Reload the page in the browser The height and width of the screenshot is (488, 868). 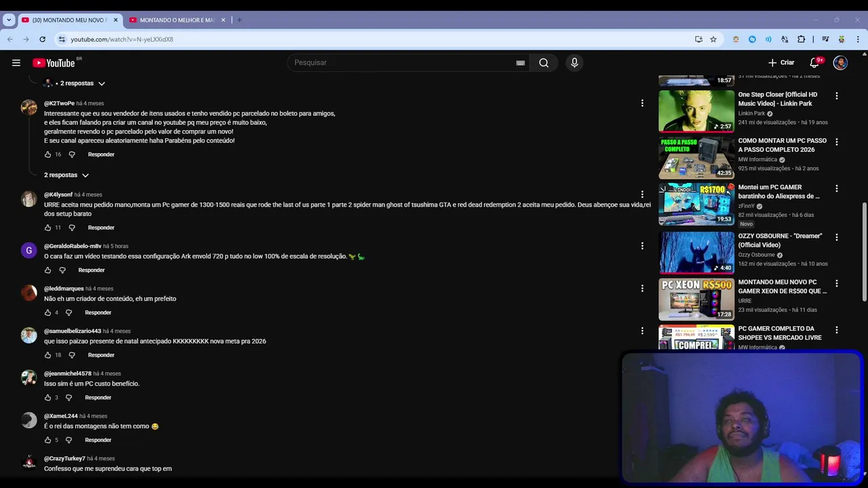pos(42,39)
